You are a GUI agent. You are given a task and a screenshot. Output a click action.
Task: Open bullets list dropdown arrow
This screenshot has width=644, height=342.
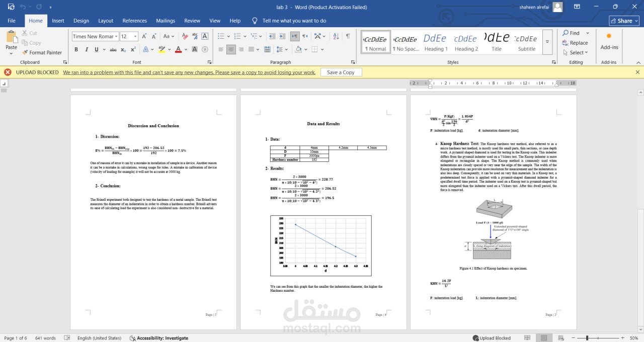(x=229, y=36)
